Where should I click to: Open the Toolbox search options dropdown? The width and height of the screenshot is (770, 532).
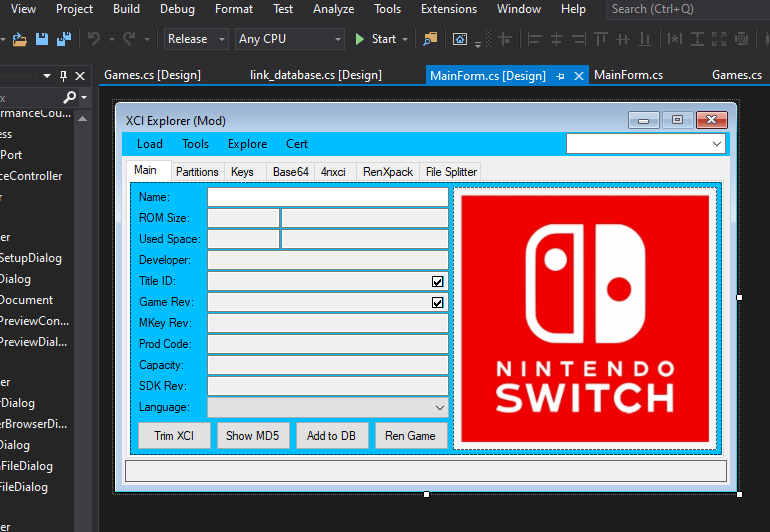click(84, 97)
